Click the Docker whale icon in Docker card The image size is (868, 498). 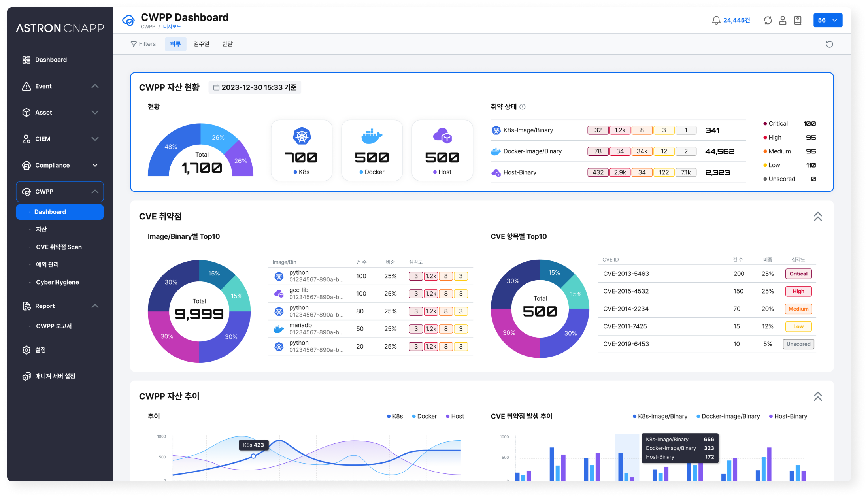coord(372,136)
